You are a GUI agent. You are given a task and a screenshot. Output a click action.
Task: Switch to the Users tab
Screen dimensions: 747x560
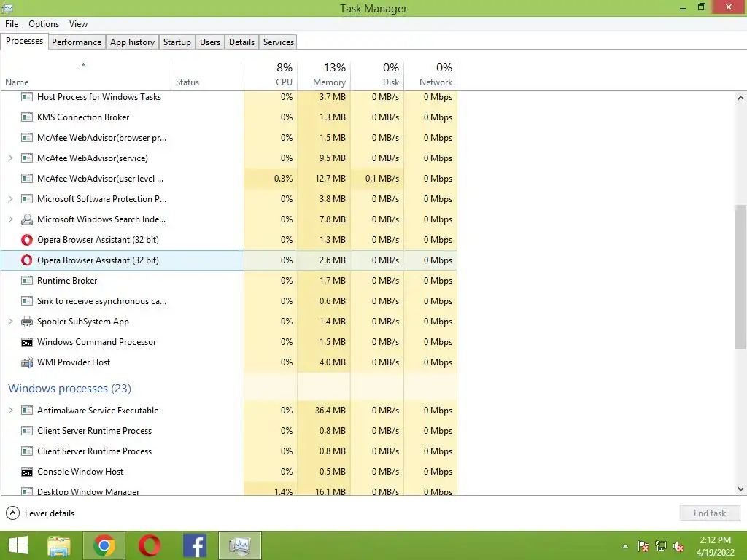pyautogui.click(x=210, y=42)
